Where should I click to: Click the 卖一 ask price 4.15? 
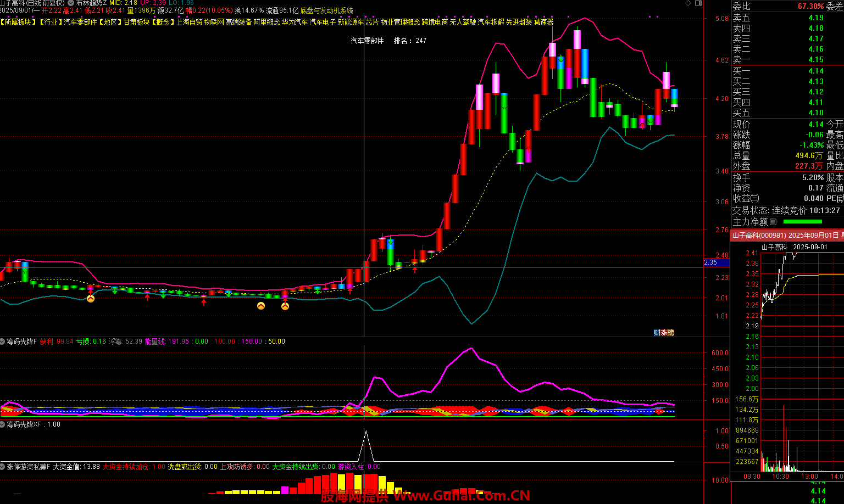click(x=815, y=60)
